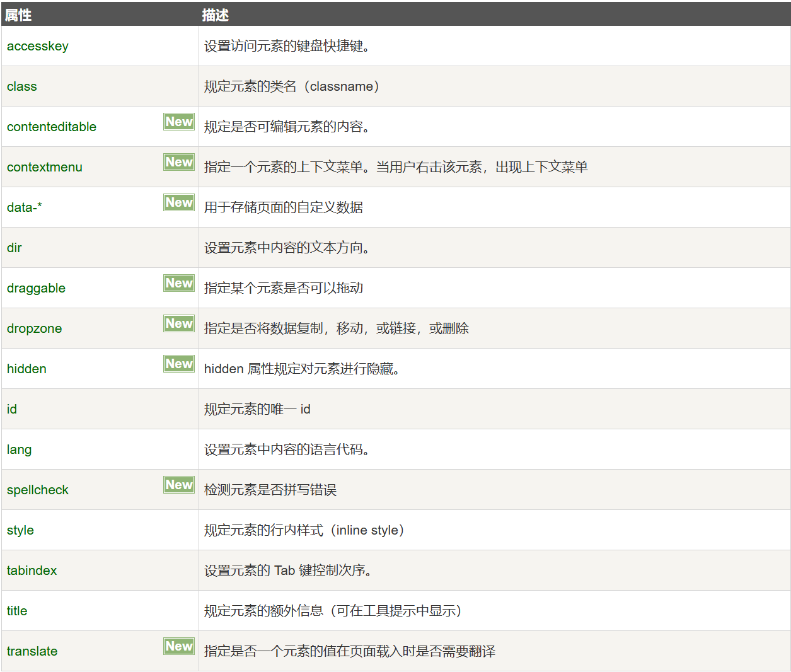Click the 描述 column header
Image resolution: width=791 pixels, height=672 pixels.
tap(215, 15)
